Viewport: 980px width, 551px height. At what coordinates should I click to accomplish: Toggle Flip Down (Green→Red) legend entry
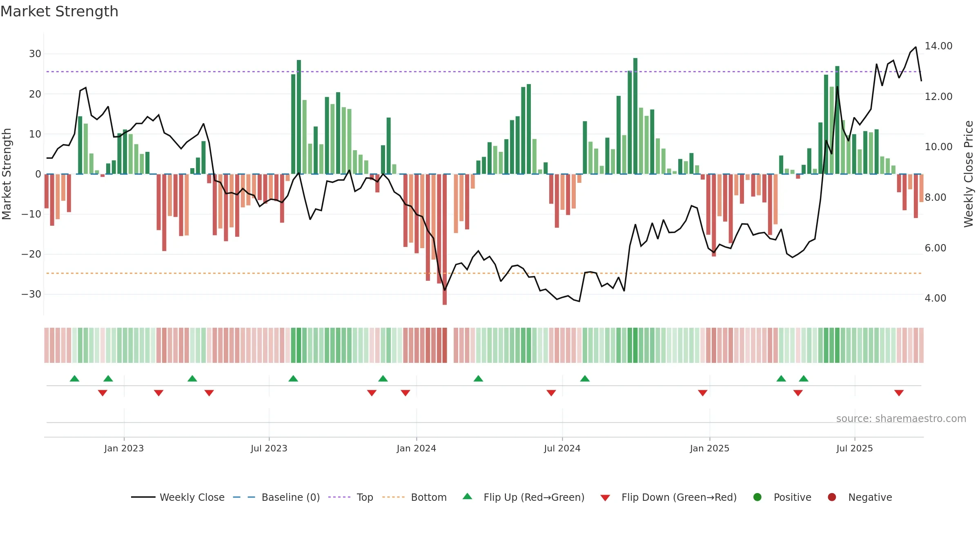click(x=668, y=497)
